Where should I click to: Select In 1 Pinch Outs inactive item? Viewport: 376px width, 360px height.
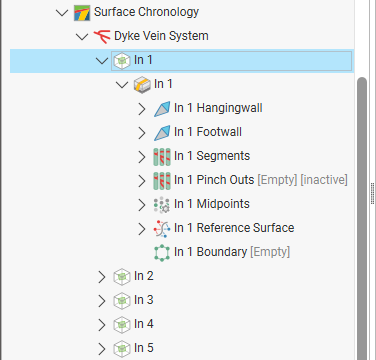pyautogui.click(x=261, y=180)
